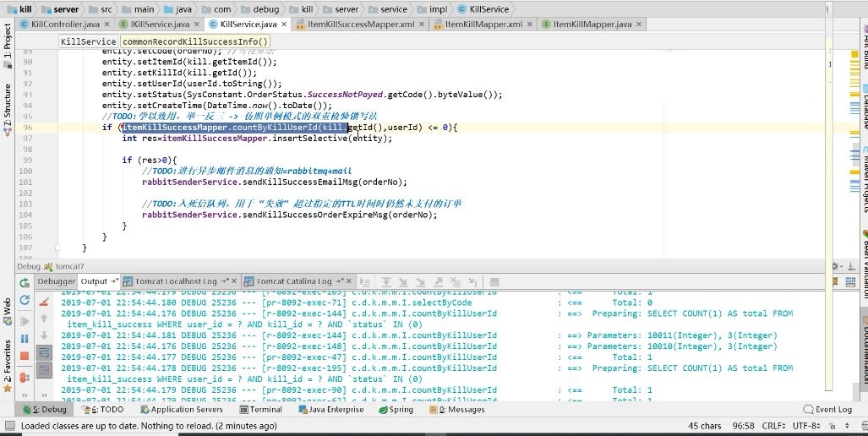
Task: Close the ItemKillSuccessMapper.xml tab
Action: point(421,25)
